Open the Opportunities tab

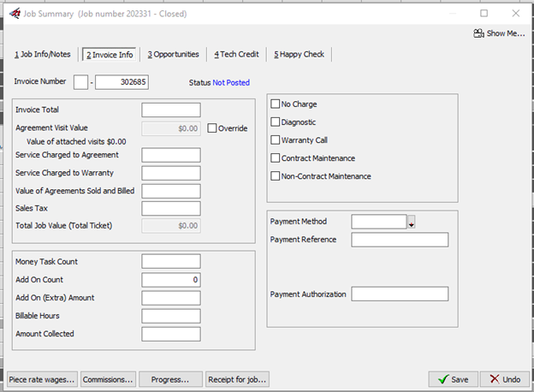pyautogui.click(x=173, y=55)
